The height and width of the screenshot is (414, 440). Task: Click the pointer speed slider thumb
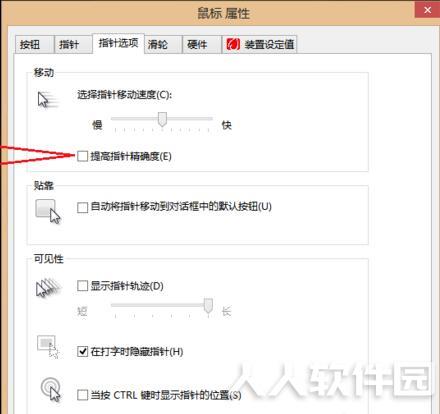coord(162,119)
